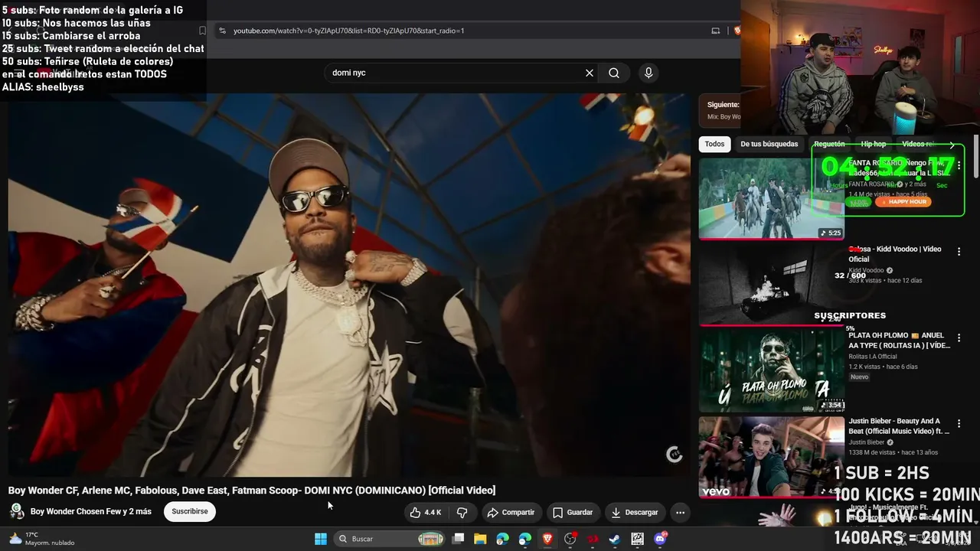Image resolution: width=980 pixels, height=551 pixels.
Task: Open more actions ellipsis below video
Action: point(680,513)
